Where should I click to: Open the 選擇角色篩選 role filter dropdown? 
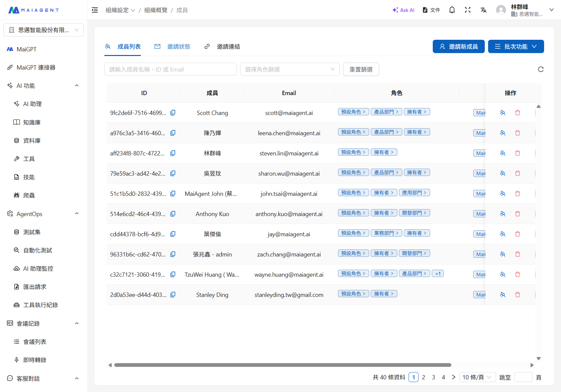point(290,69)
